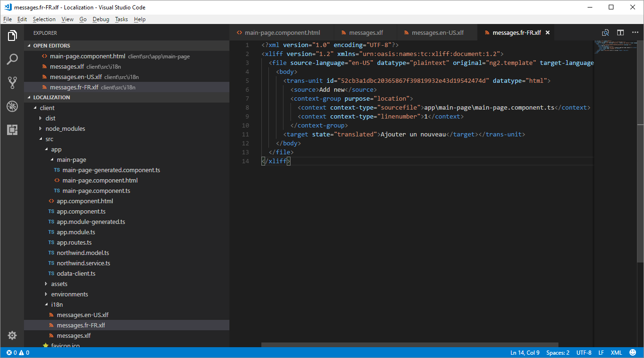Open the Debug view in activity bar

click(x=12, y=106)
